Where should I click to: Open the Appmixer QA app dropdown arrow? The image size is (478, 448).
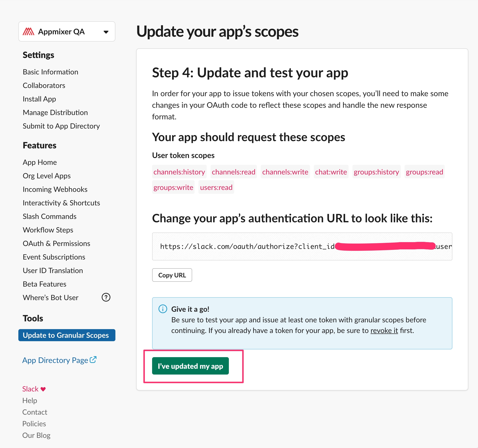106,32
